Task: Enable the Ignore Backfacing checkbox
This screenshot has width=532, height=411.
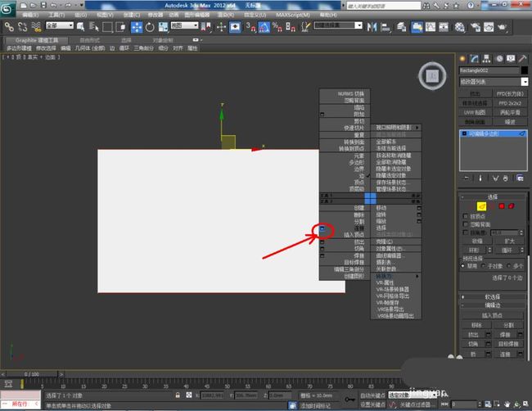Action: click(x=466, y=224)
